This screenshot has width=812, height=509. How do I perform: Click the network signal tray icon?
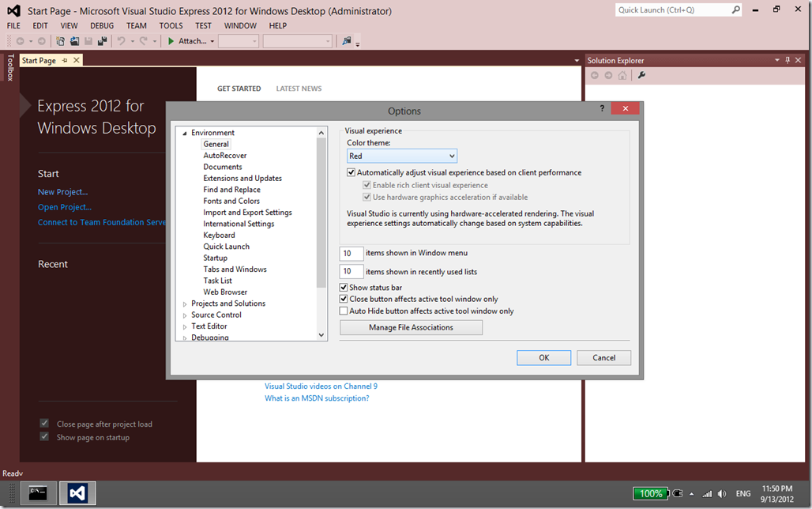[707, 494]
